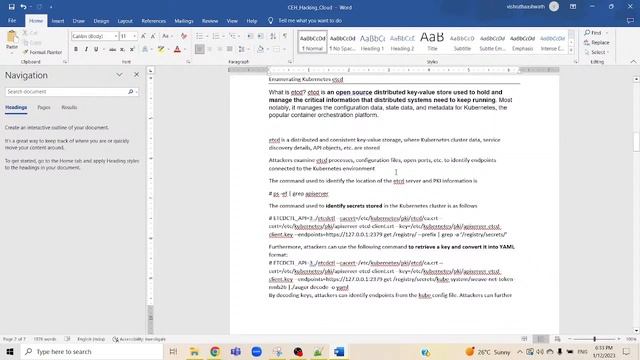Open the font name combo box

95,36
